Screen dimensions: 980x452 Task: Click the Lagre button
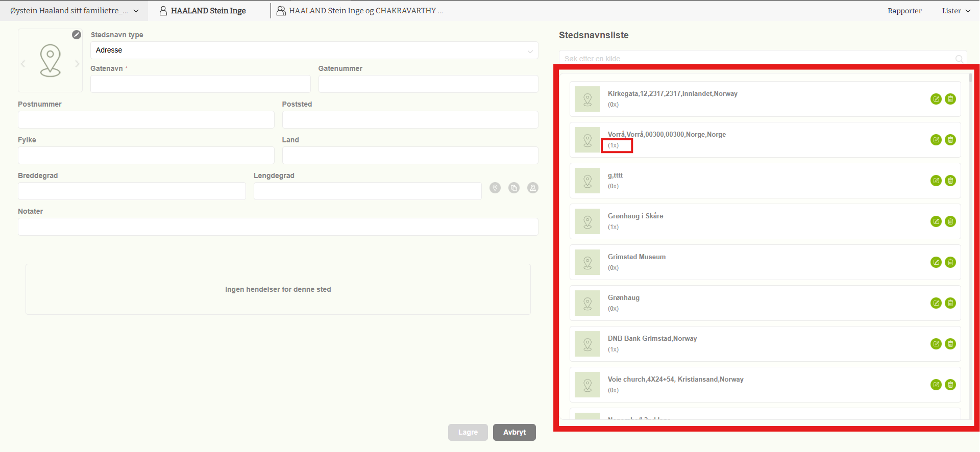click(468, 432)
